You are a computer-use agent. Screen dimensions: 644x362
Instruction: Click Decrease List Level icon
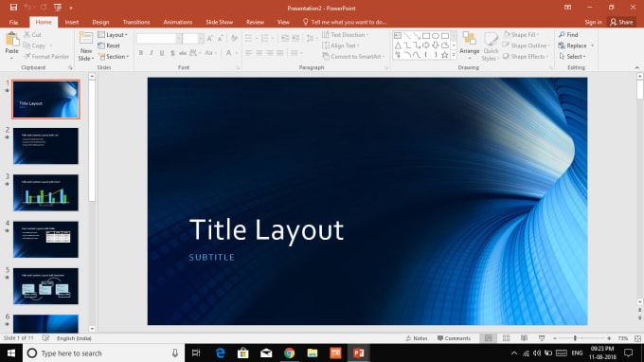point(285,39)
